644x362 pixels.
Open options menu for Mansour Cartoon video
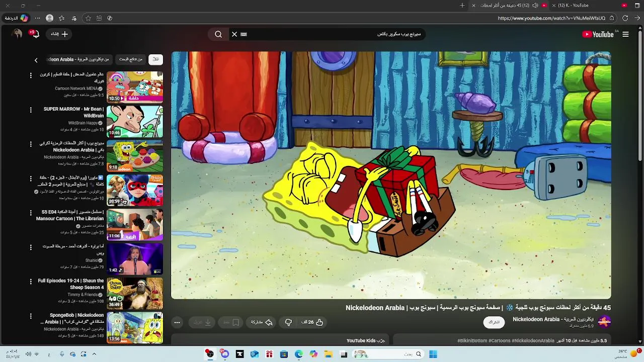pos(31,213)
